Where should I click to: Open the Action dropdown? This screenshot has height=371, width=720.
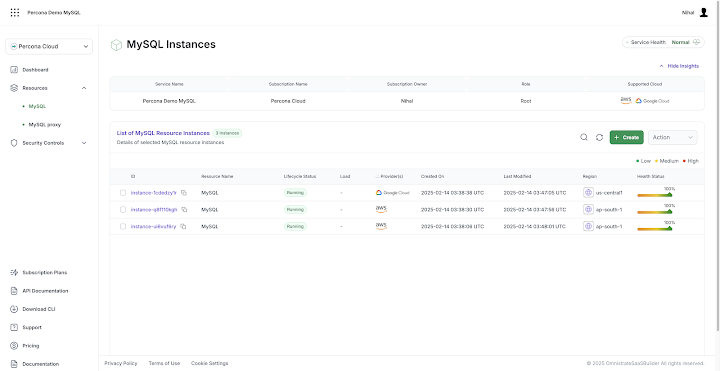point(673,137)
